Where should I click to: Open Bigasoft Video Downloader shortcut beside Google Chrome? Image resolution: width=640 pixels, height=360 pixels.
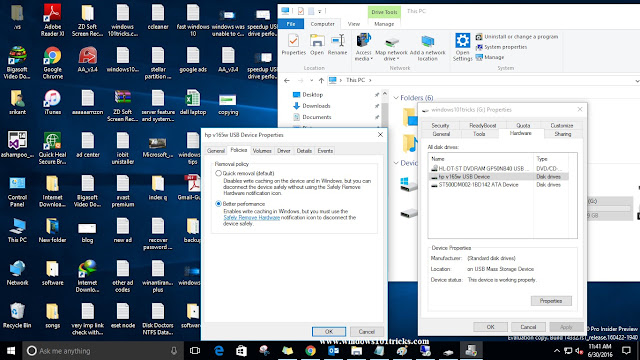17,62
